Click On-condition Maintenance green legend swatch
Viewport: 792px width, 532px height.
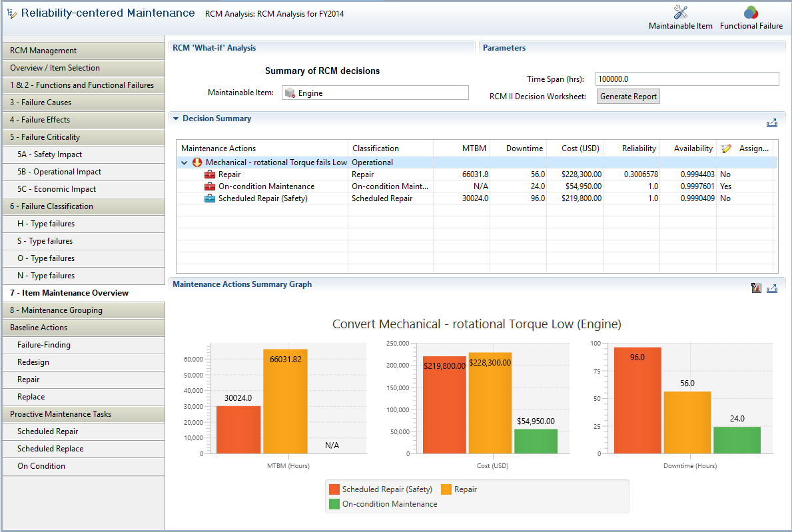coord(334,504)
